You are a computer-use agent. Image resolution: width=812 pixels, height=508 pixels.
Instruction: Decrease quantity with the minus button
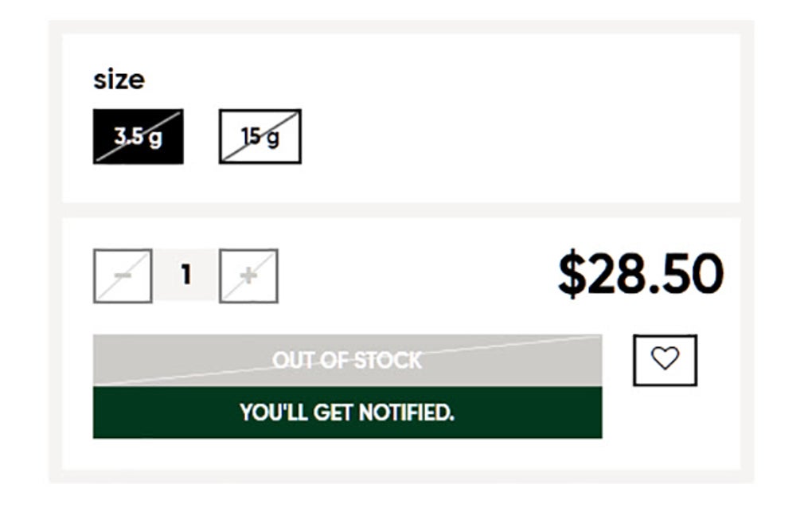(x=123, y=276)
